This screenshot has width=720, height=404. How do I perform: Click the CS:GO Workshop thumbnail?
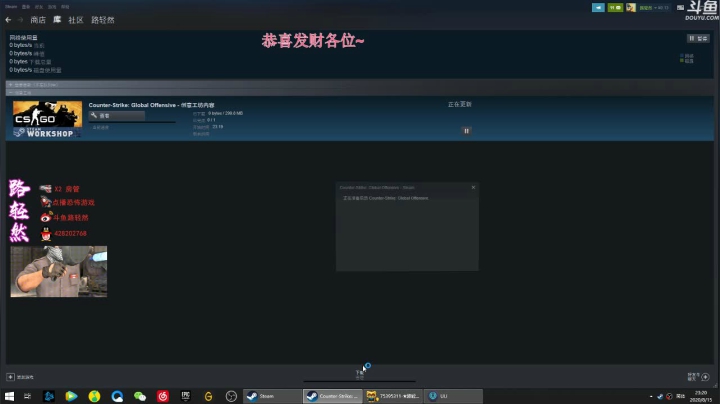pyautogui.click(x=47, y=119)
